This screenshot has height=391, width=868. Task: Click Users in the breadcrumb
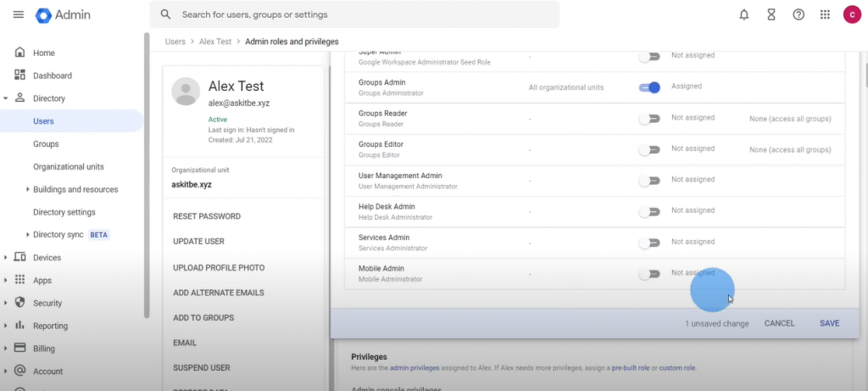pos(175,42)
